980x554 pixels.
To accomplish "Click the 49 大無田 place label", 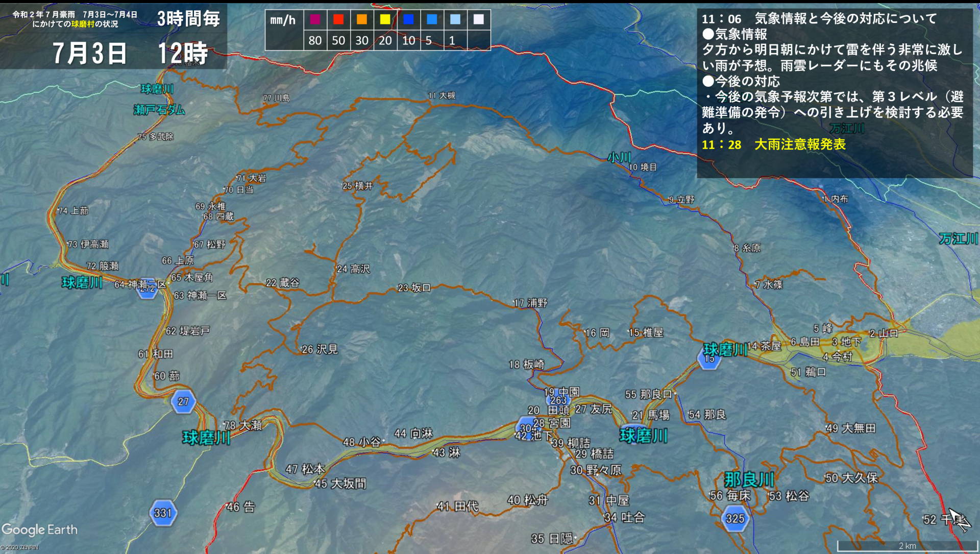I will [851, 428].
